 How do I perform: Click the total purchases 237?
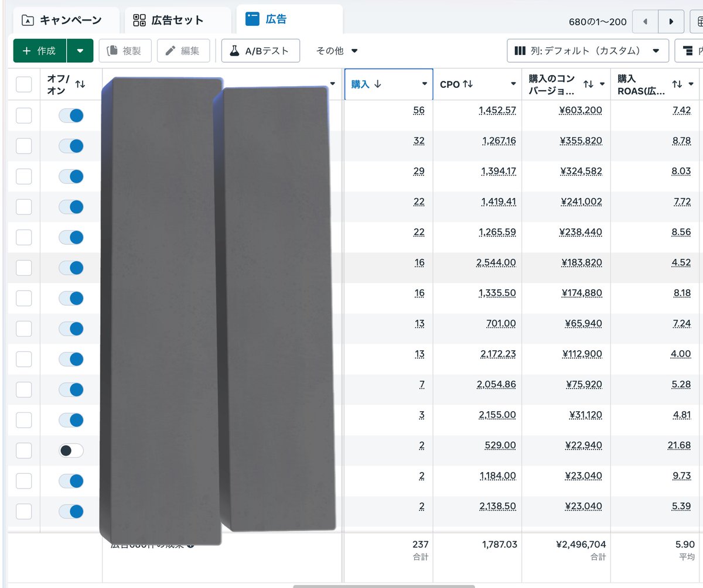[x=420, y=544]
